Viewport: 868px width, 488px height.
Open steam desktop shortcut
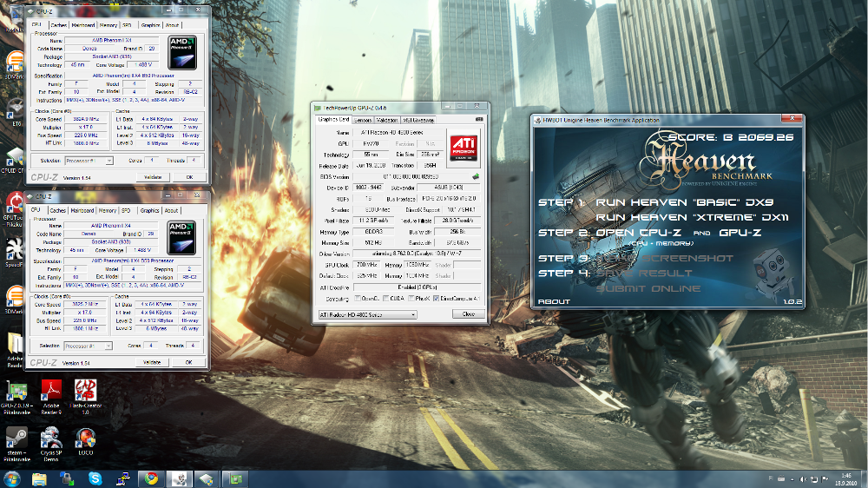[16, 445]
